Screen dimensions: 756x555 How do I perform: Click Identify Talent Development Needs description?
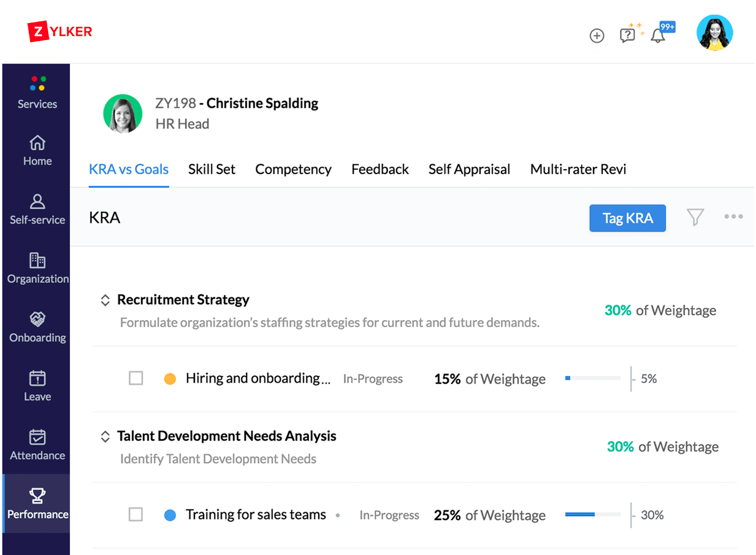tap(218, 459)
